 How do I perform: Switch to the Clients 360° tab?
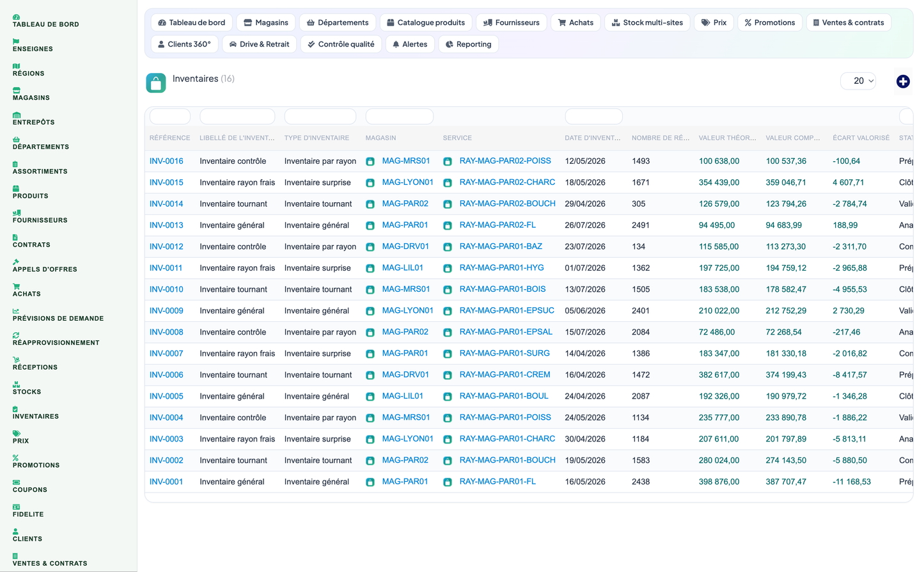(x=184, y=44)
